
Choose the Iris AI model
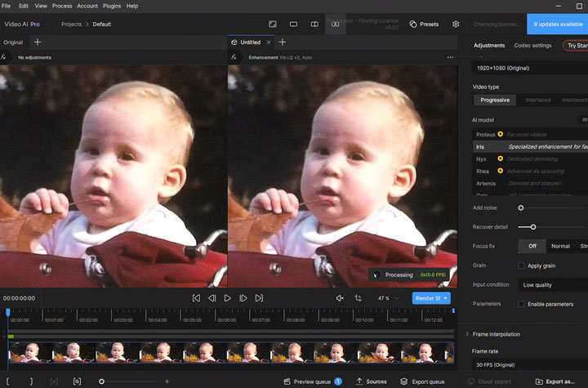point(530,147)
